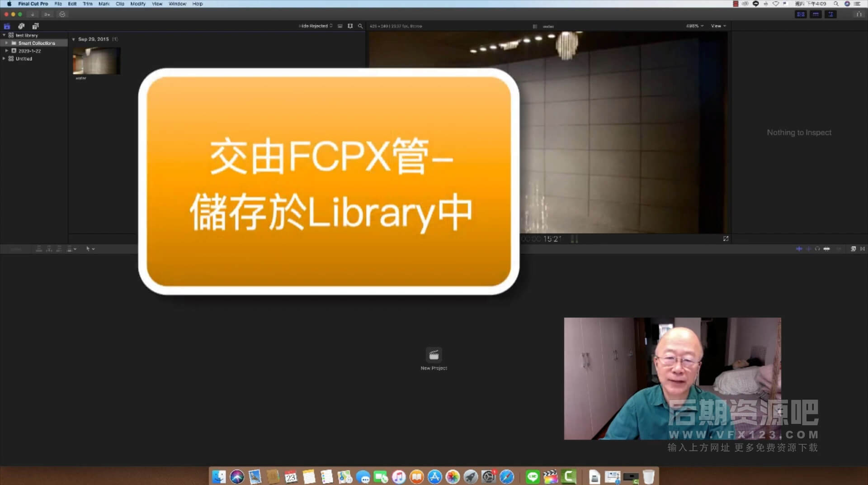Open Background Tasks checkmark icon

[62, 14]
